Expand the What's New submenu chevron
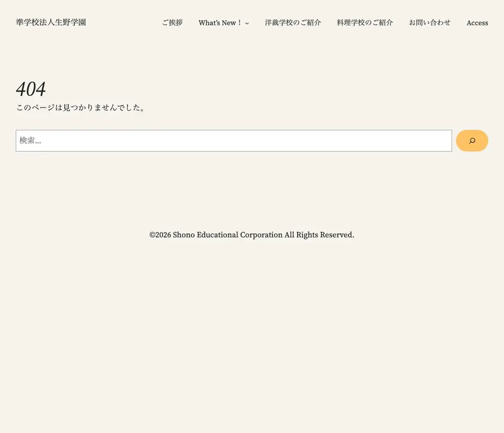504x433 pixels. click(247, 23)
